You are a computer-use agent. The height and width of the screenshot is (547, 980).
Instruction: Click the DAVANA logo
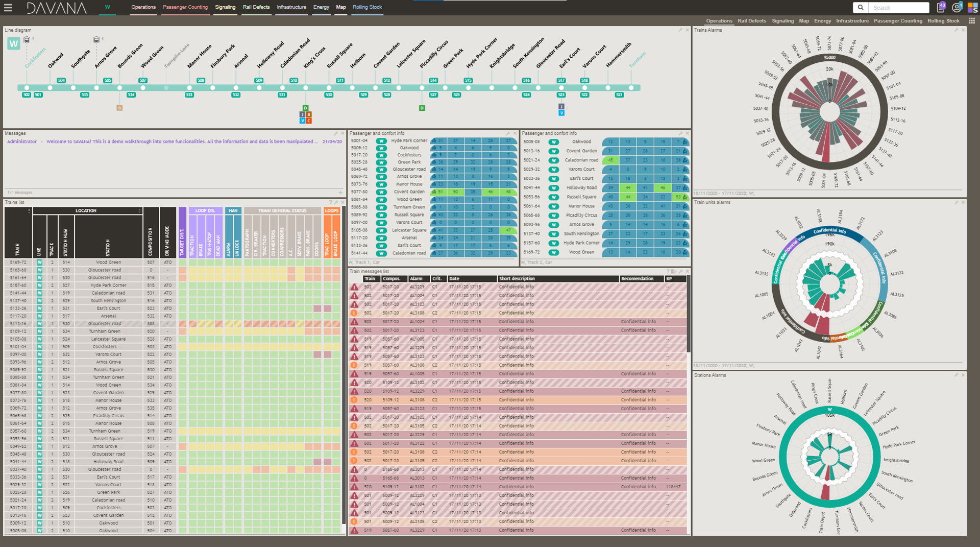coord(56,8)
